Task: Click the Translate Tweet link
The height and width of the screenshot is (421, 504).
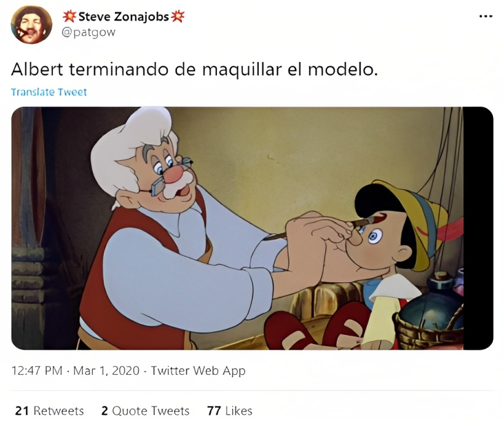Action: point(49,92)
